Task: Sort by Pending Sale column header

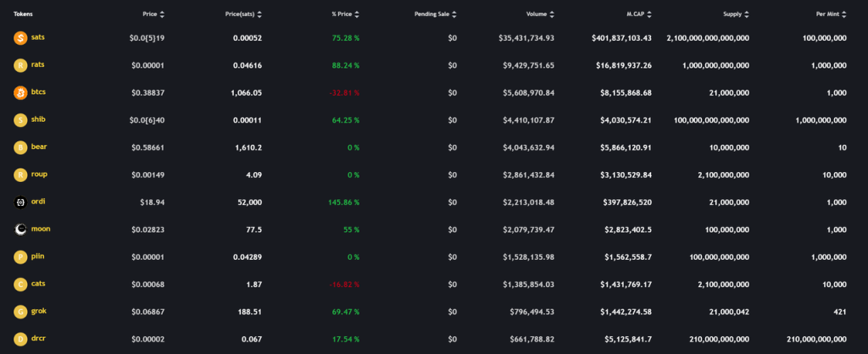Action: click(436, 14)
